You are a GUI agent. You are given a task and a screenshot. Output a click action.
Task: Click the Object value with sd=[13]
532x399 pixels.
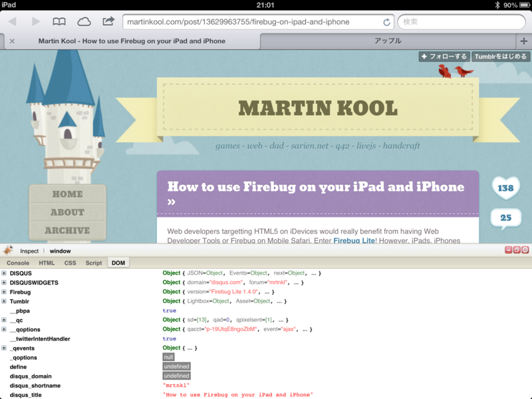point(225,320)
